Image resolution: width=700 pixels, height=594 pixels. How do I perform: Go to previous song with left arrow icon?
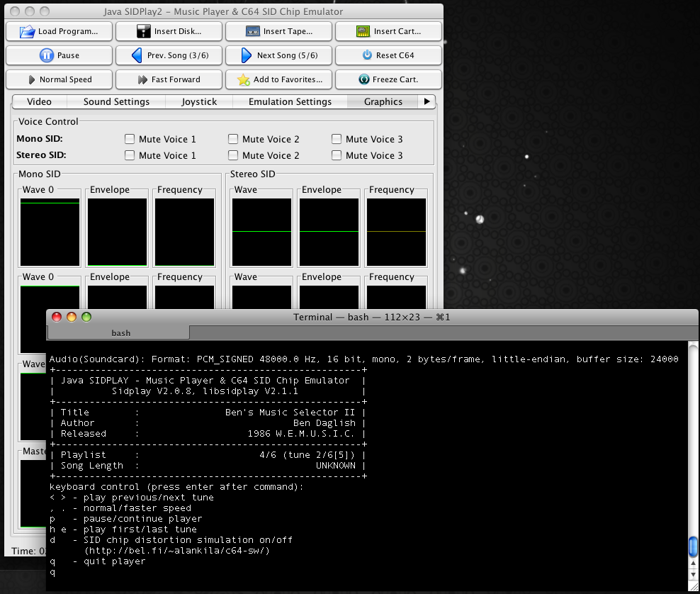pyautogui.click(x=137, y=55)
